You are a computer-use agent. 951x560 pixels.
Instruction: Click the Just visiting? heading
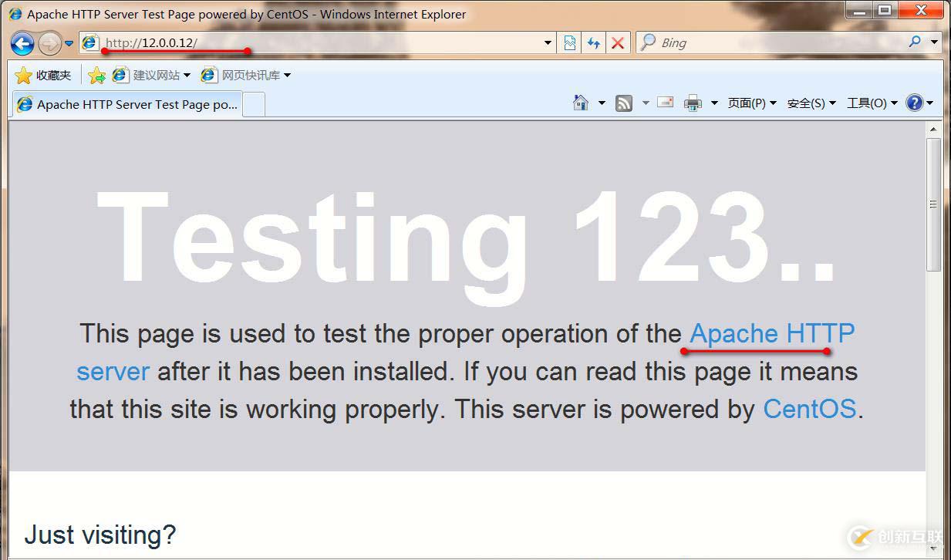[100, 535]
